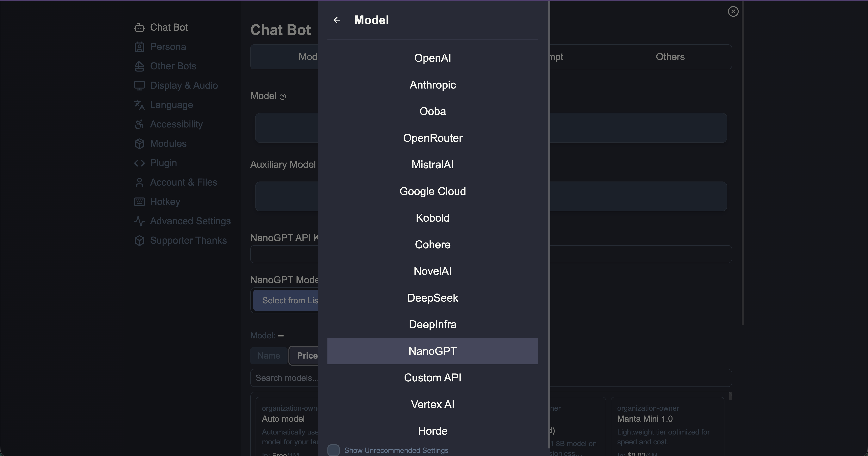Click the Modules cube icon
The width and height of the screenshot is (868, 456).
click(x=139, y=144)
